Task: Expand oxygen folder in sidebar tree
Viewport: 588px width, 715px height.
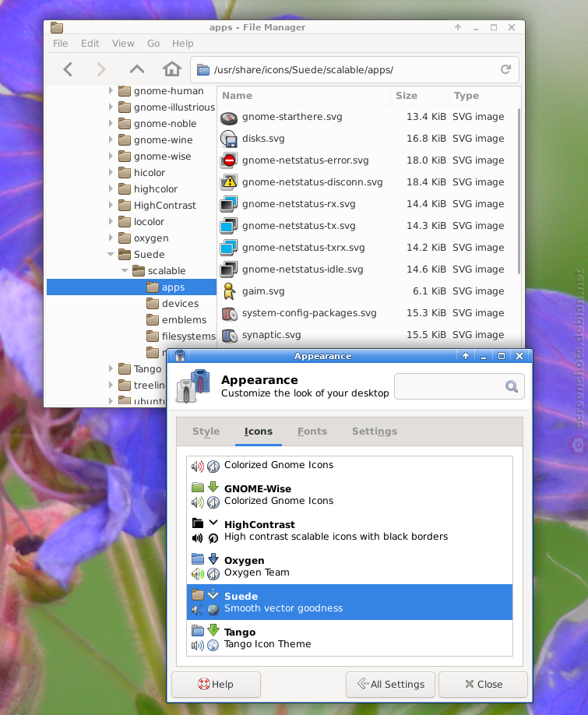Action: 111,238
